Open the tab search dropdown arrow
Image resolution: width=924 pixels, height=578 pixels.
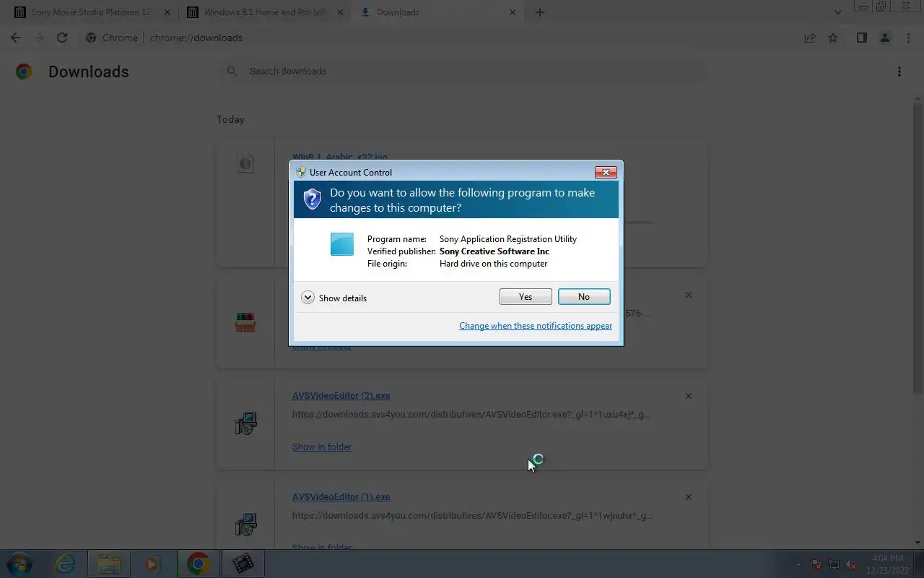(x=837, y=12)
